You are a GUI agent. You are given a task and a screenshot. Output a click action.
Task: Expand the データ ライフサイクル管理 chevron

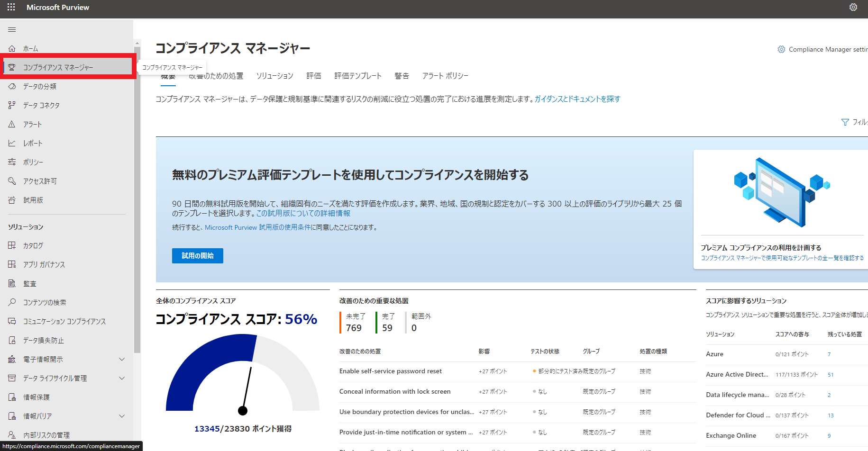[122, 378]
